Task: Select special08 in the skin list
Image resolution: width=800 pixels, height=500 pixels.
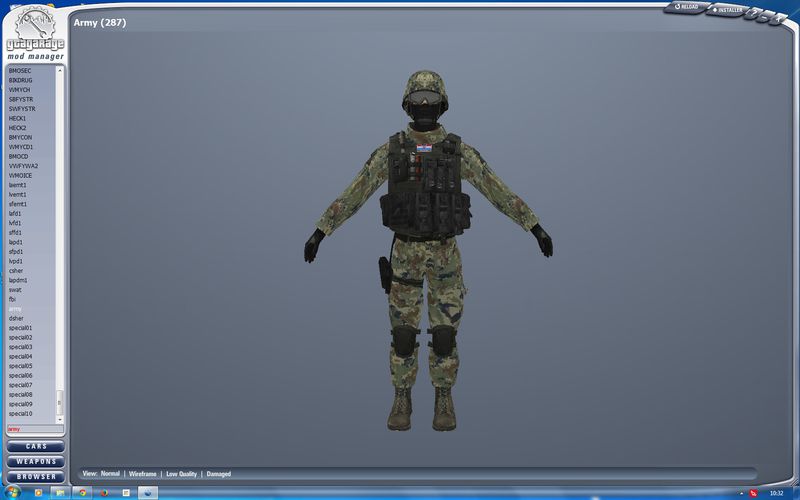Action: pyautogui.click(x=20, y=395)
